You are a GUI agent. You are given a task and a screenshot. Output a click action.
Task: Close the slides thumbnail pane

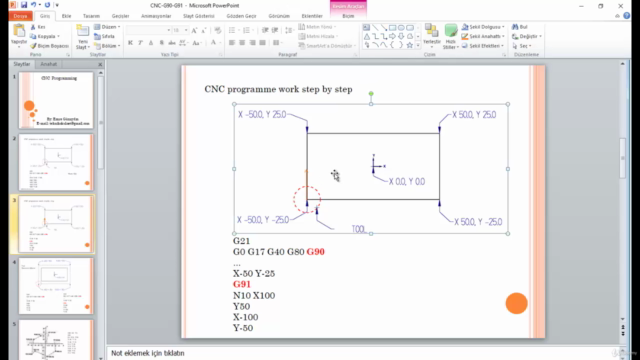click(100, 64)
